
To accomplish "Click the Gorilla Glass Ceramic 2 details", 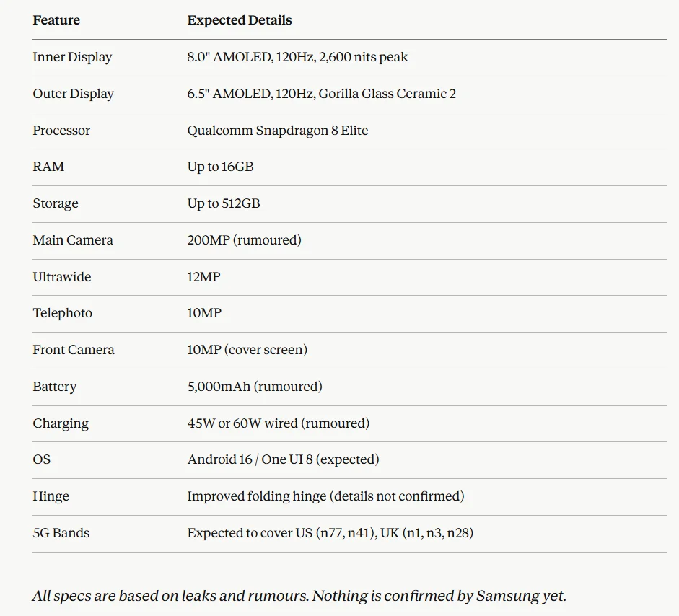I will coord(321,94).
